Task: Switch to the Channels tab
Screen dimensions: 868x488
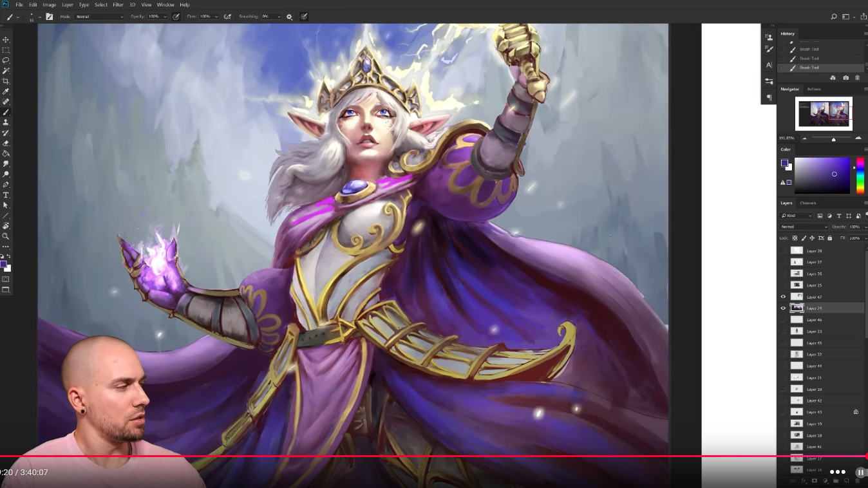Action: (807, 203)
